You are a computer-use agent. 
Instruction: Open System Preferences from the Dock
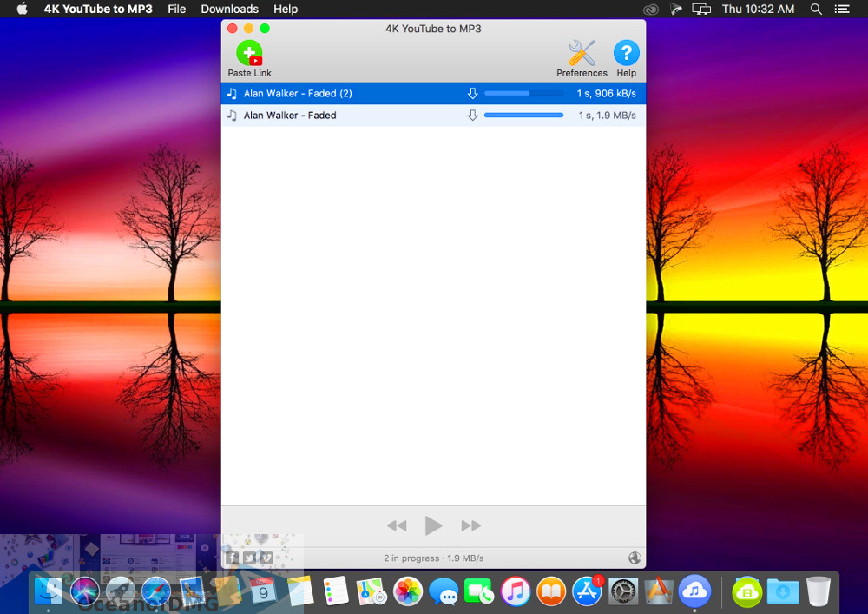pyautogui.click(x=622, y=591)
